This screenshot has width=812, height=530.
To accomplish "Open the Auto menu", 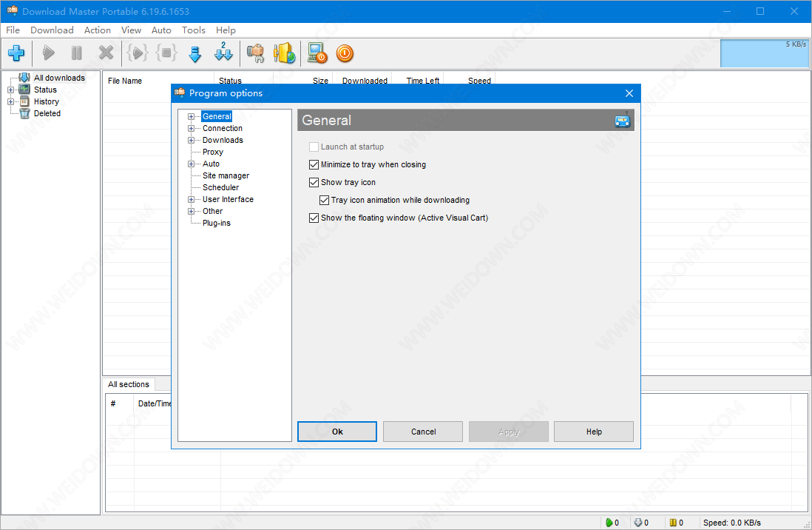I will click(x=161, y=30).
